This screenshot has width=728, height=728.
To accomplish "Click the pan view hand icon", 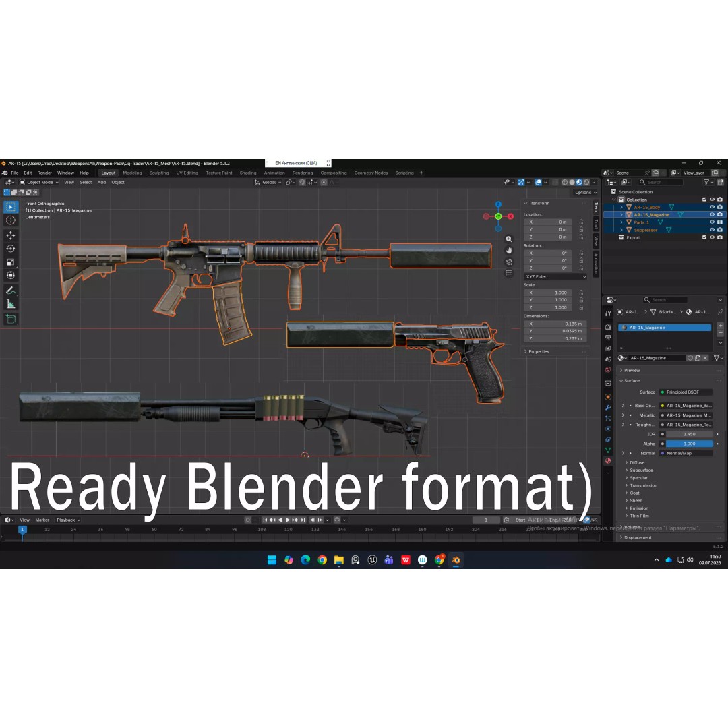I will point(509,251).
